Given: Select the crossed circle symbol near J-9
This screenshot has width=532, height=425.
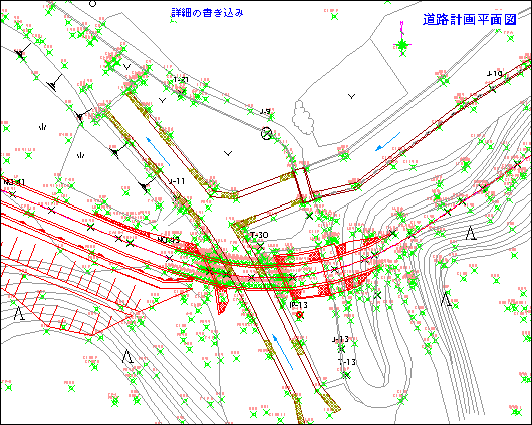Looking at the screenshot, I should point(266,133).
